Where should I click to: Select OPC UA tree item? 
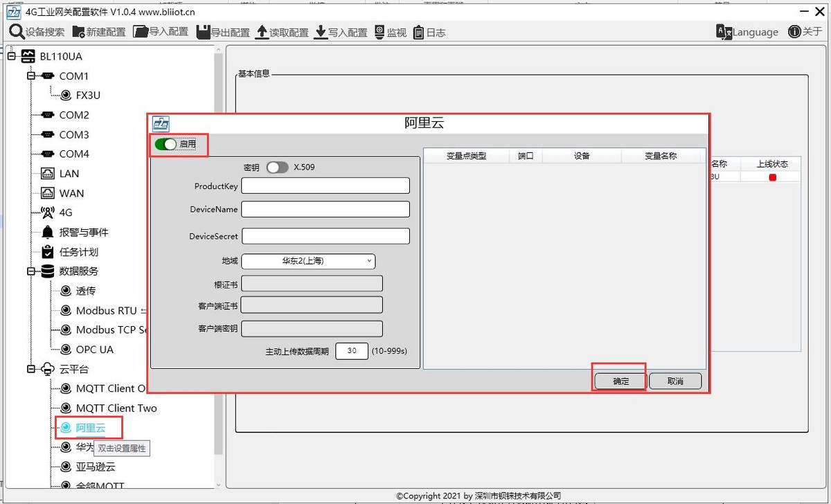click(95, 350)
